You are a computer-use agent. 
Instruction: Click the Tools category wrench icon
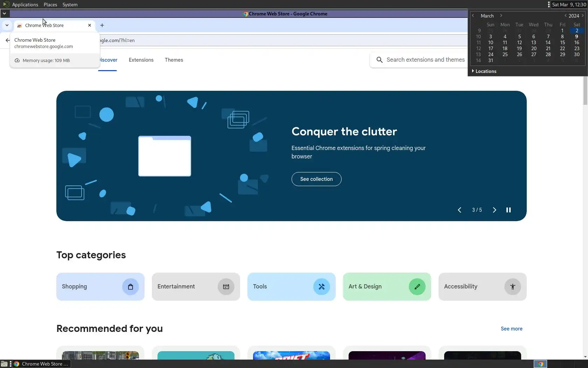[322, 287]
